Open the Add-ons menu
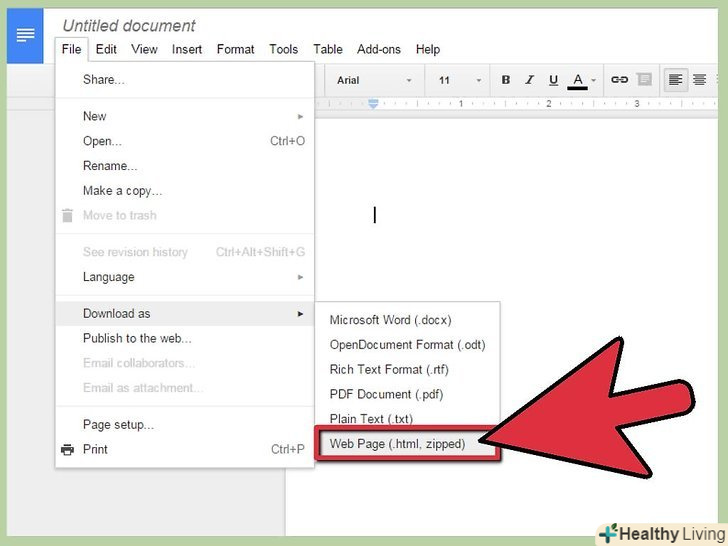Viewport: 728px width, 546px height. pyautogui.click(x=379, y=49)
